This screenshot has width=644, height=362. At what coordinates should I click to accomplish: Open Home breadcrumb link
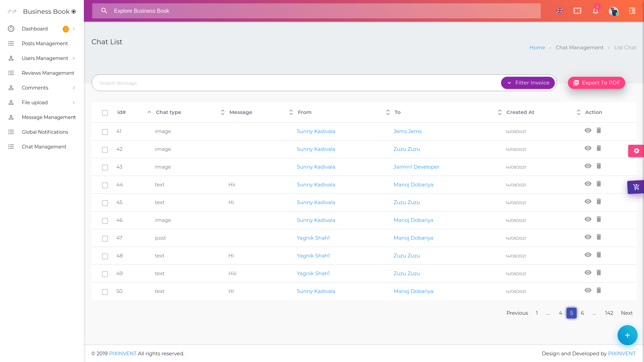pos(537,48)
